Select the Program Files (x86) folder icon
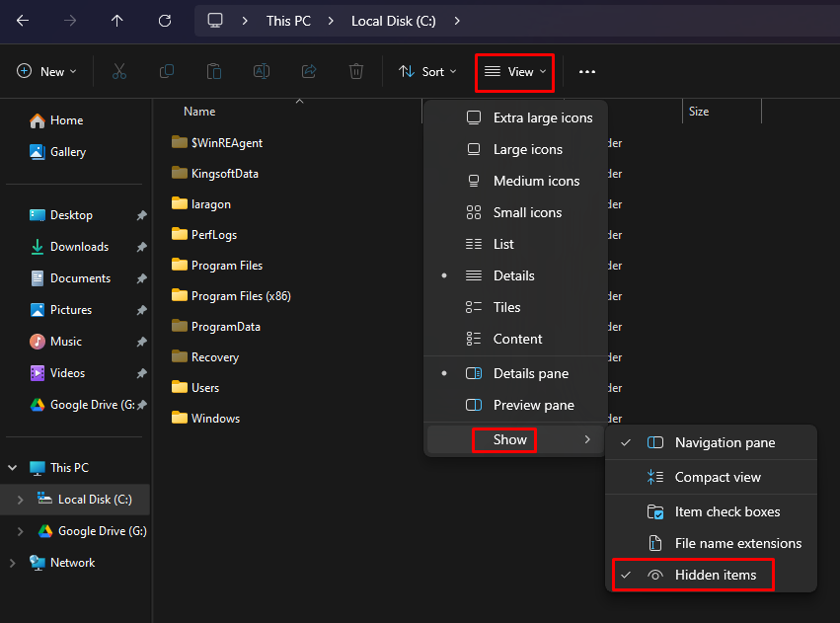Image resolution: width=840 pixels, height=623 pixels. (180, 295)
